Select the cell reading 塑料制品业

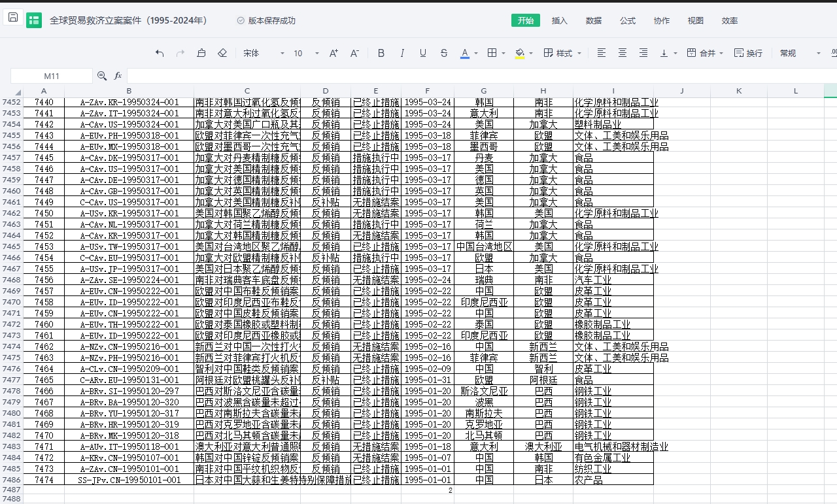tap(613, 124)
